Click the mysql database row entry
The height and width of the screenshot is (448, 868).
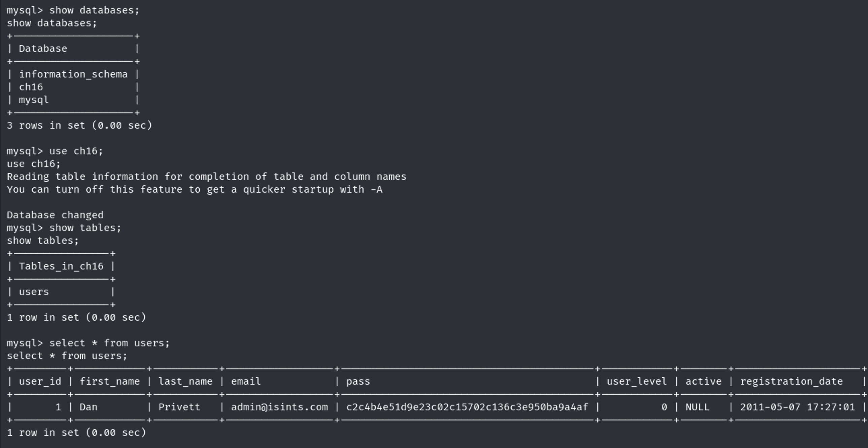pyautogui.click(x=34, y=100)
